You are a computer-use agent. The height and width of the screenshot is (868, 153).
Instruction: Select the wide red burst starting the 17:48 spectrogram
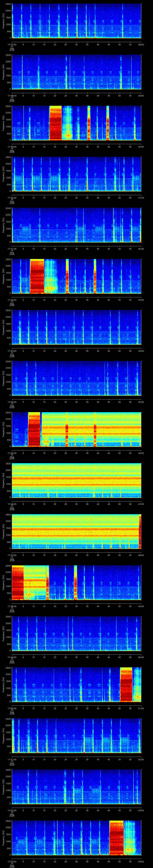pos(17,583)
